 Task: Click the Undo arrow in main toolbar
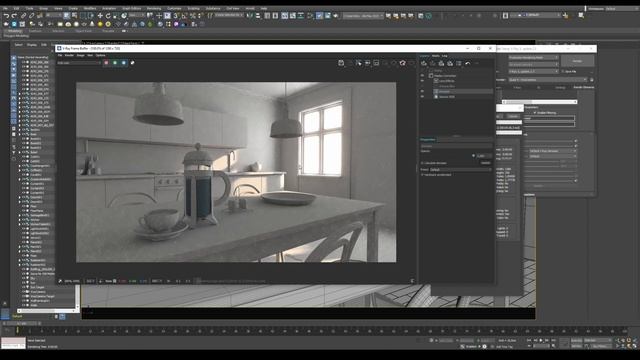pyautogui.click(x=6, y=16)
